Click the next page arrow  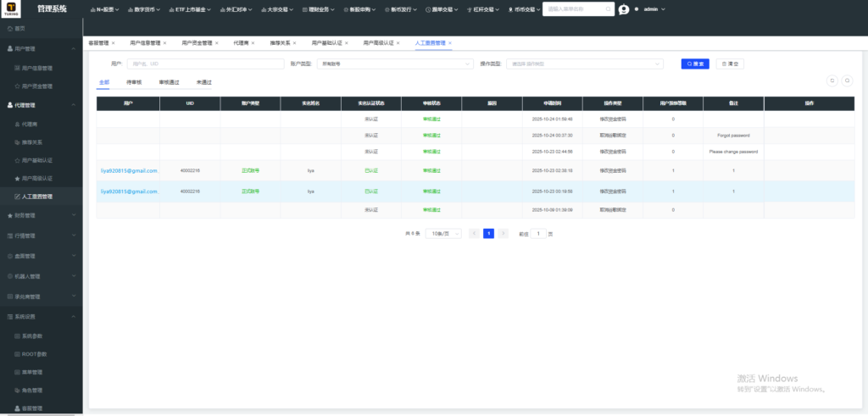point(503,234)
